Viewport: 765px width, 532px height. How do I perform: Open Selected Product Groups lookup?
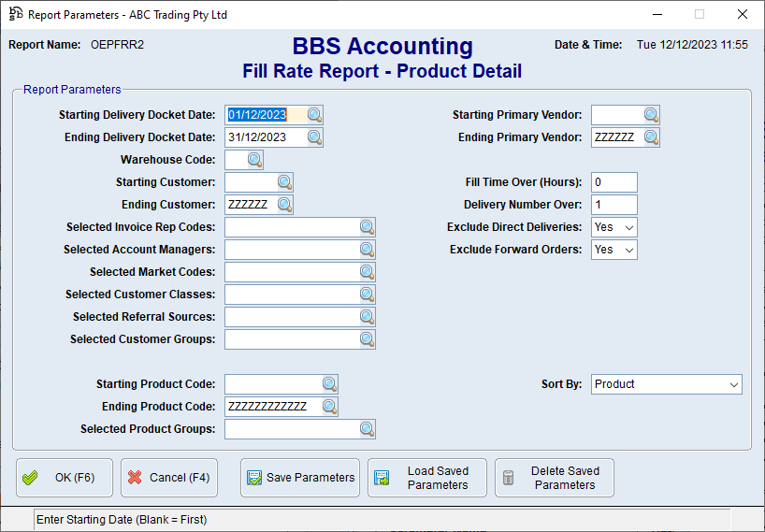[x=367, y=429]
